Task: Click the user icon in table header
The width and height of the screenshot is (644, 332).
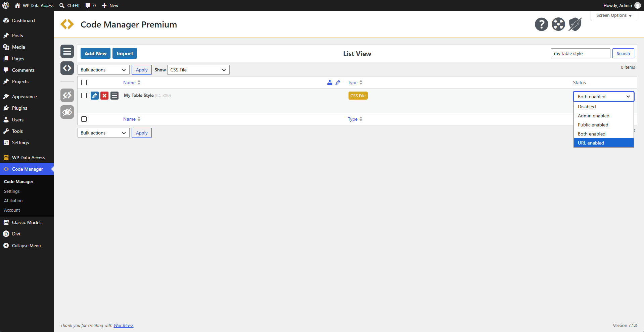Action: coord(330,82)
